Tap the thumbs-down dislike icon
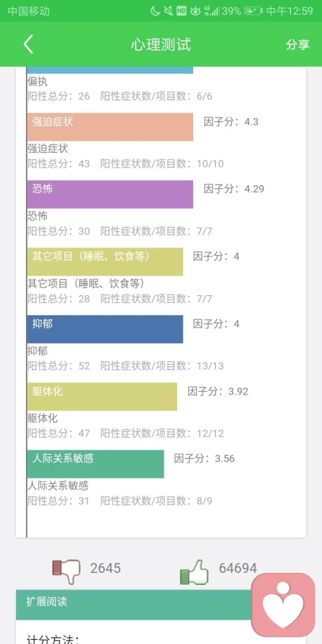 click(66, 572)
